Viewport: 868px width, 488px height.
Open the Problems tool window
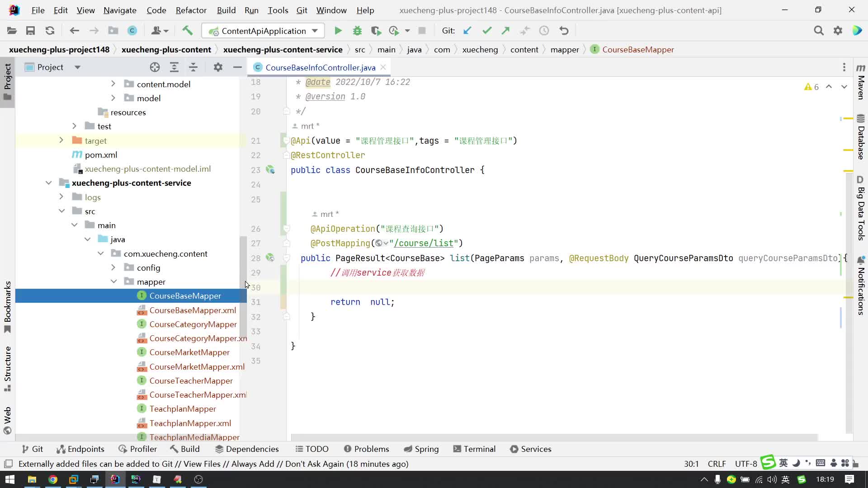point(366,449)
